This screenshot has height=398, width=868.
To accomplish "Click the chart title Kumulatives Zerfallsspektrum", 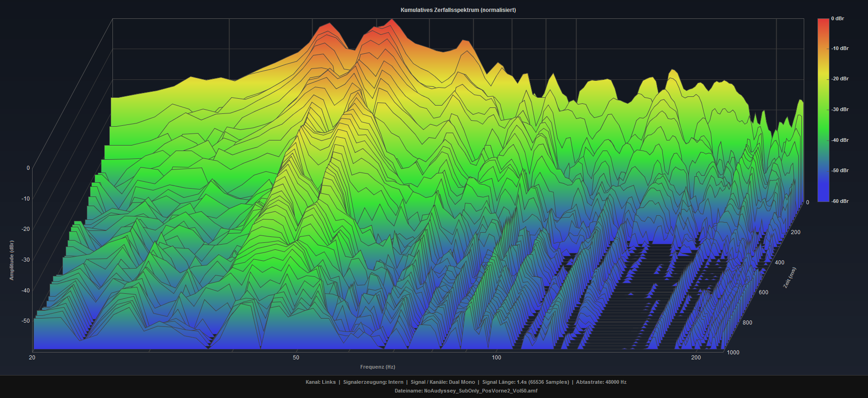I will point(458,10).
